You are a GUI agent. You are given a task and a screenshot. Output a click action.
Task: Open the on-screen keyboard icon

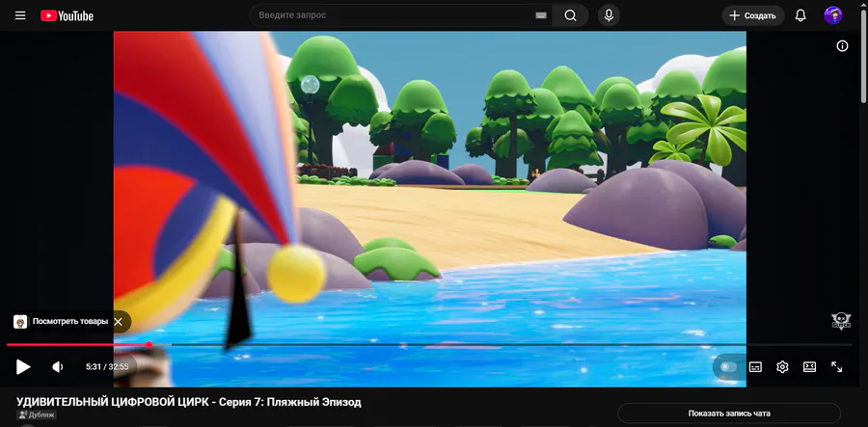pos(541,15)
